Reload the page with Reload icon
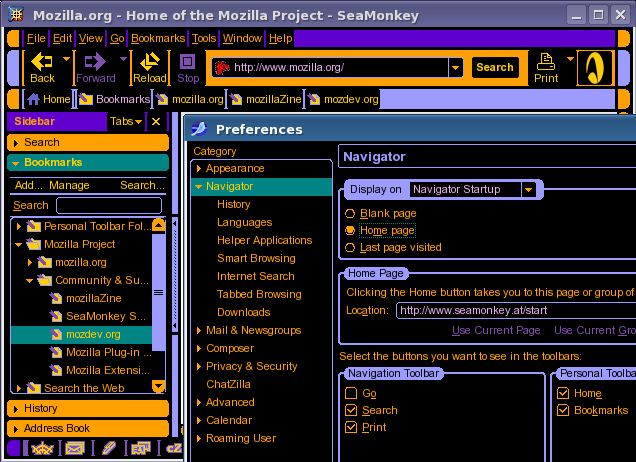 click(150, 62)
